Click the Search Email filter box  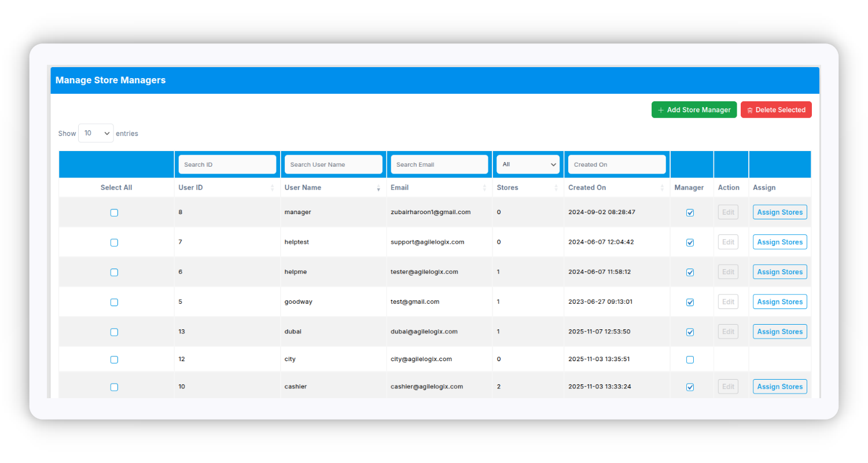[x=439, y=164]
